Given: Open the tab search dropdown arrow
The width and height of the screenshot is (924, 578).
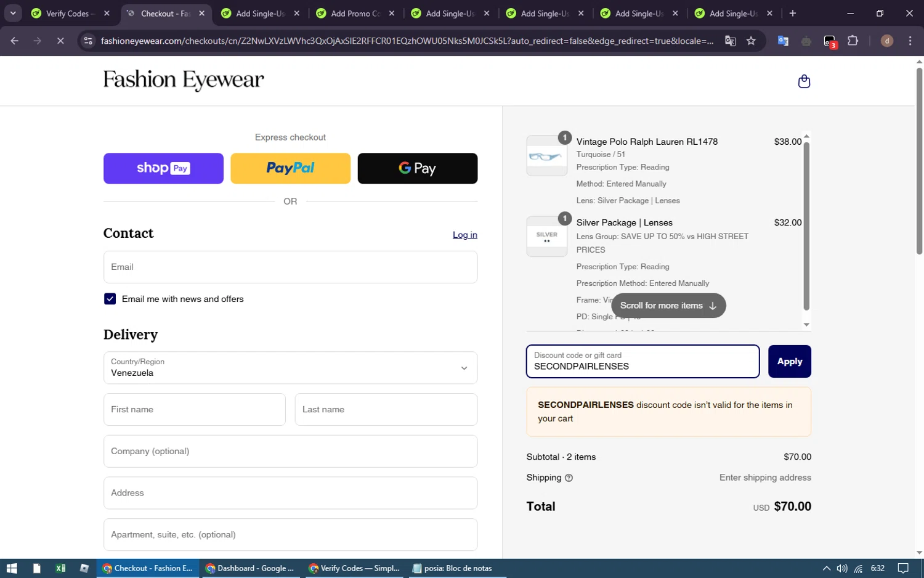Looking at the screenshot, I should [13, 13].
